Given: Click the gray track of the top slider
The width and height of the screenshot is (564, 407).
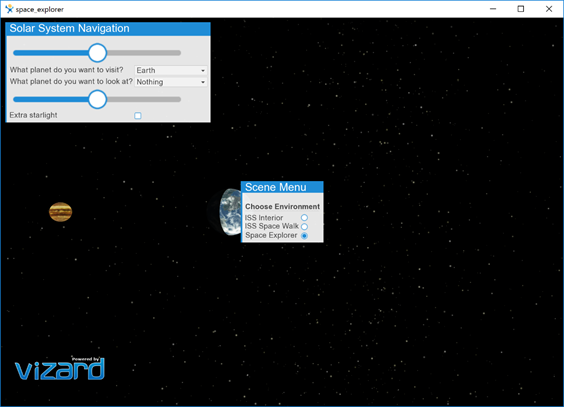Looking at the screenshot, I should (144, 53).
